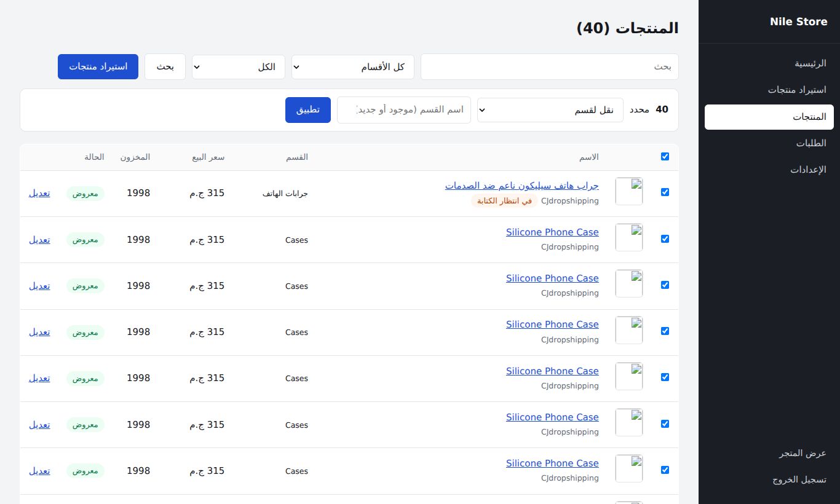Open the الكل status filter dropdown
This screenshot has height=504, width=840.
coord(239,67)
